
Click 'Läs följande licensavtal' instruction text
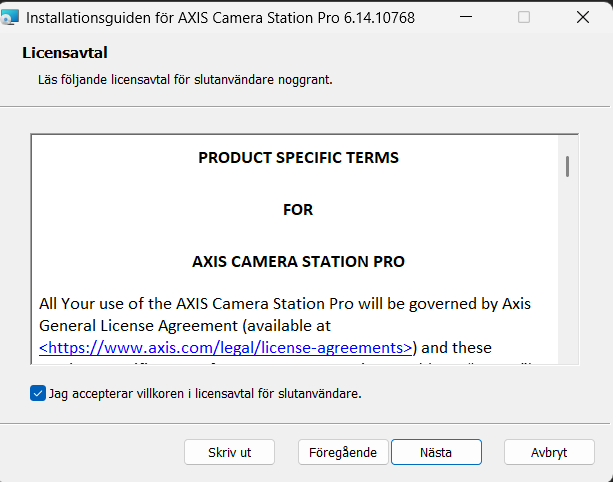[185, 80]
